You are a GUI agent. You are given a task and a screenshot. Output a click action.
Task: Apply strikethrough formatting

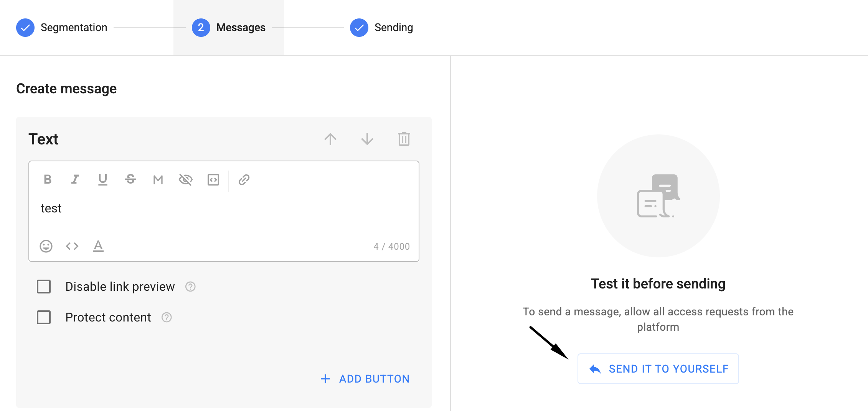[130, 179]
